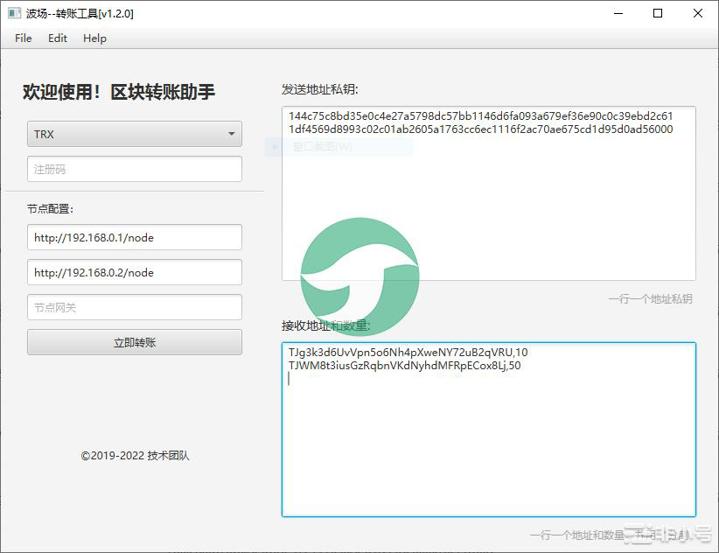The height and width of the screenshot is (553, 719).
Task: Open the File menu
Action: pyautogui.click(x=23, y=38)
